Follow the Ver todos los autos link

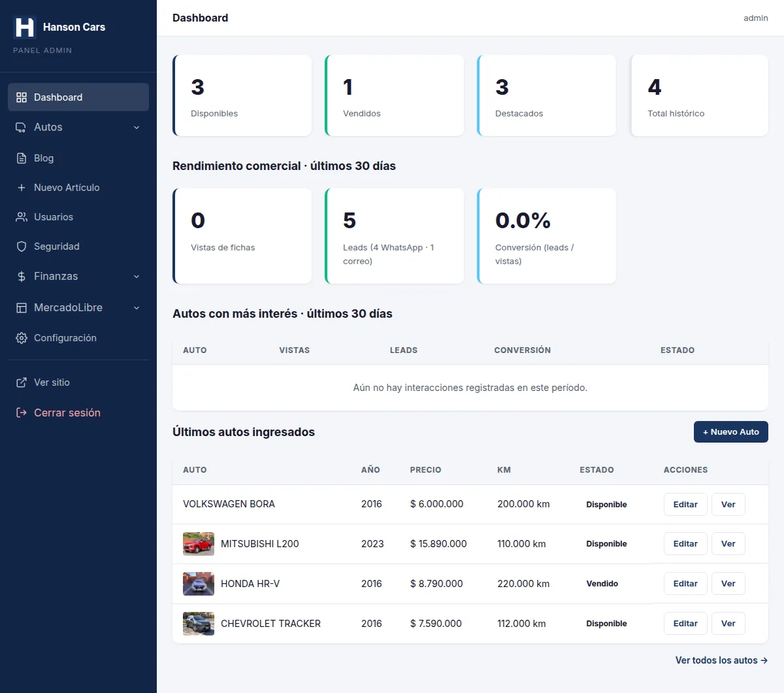[721, 660]
